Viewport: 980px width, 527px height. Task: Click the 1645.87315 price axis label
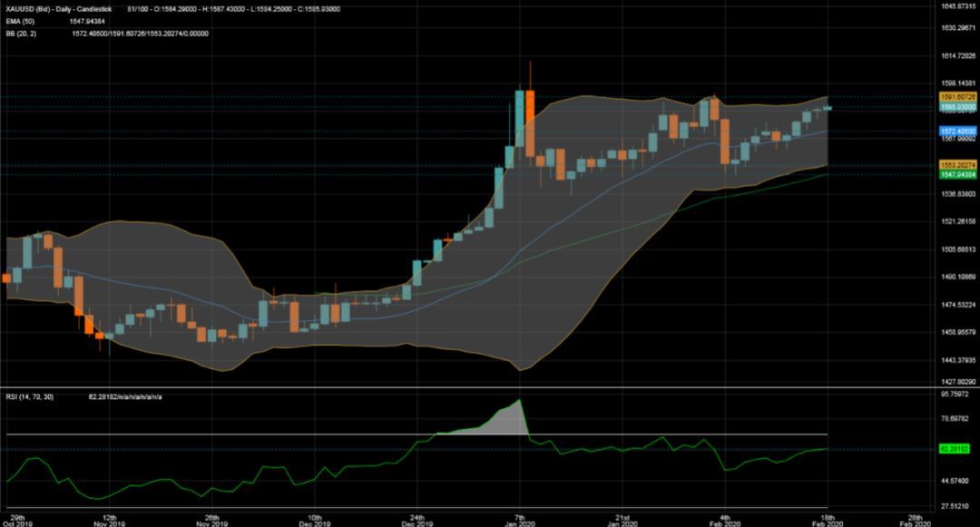click(958, 6)
